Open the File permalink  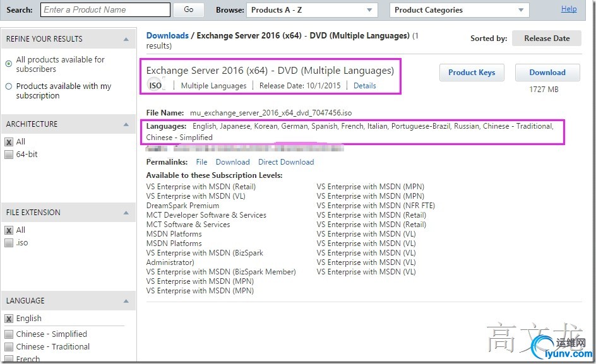201,162
